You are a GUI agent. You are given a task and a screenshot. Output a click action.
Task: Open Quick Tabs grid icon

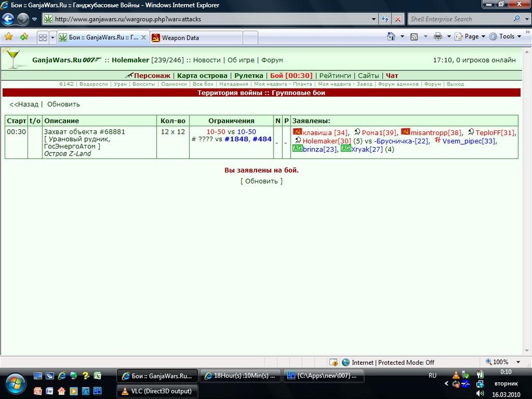[43, 37]
